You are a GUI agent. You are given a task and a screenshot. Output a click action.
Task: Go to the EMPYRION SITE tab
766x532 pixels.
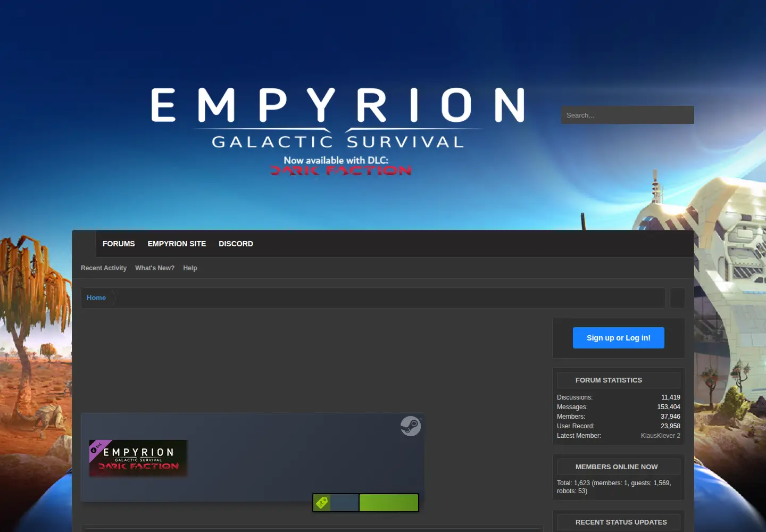tap(177, 244)
